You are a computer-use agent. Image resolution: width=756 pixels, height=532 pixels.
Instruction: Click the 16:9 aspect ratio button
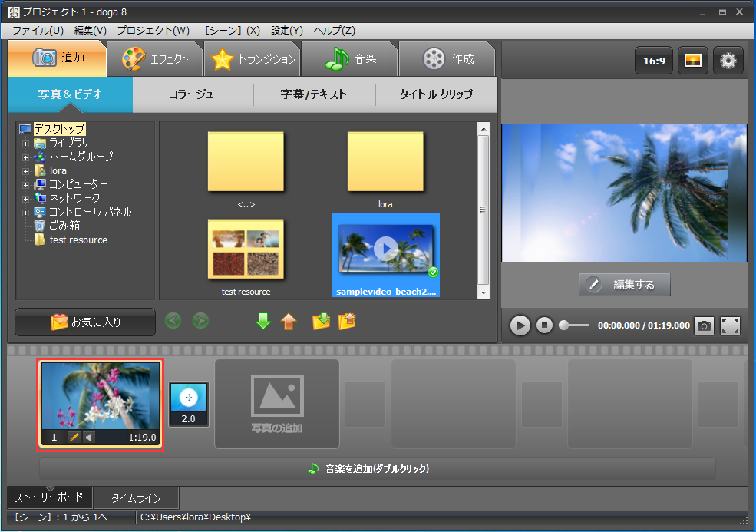654,61
